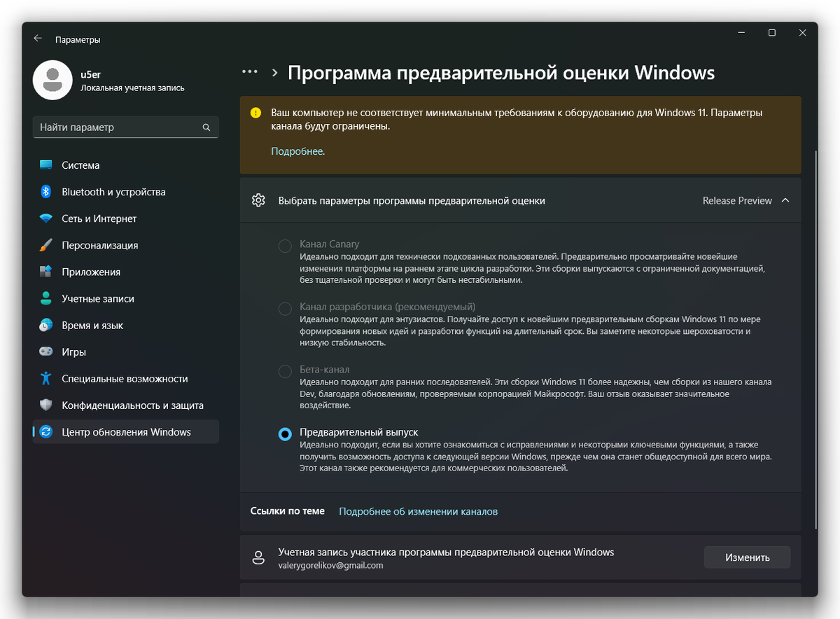Open Сеть и Интернет settings
This screenshot has width=840, height=619.
point(126,218)
